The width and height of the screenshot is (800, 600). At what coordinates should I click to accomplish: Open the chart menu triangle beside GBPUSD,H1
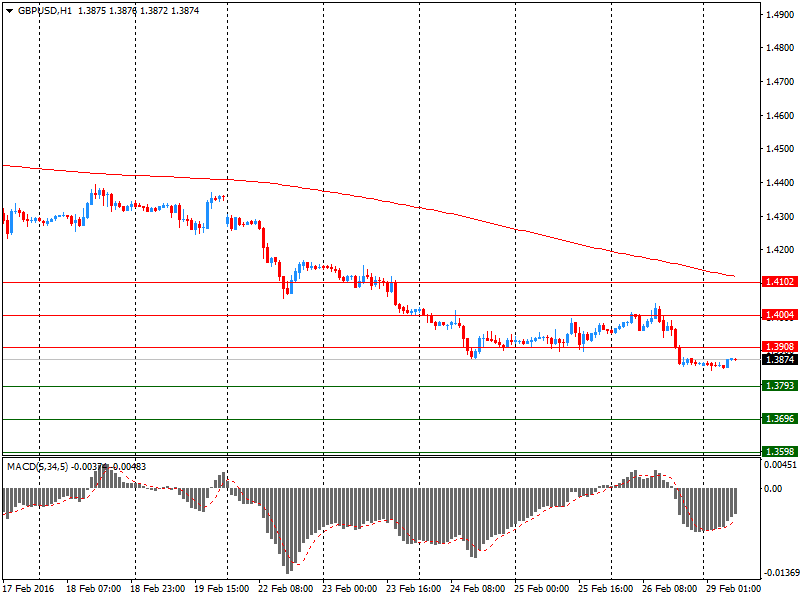(x=10, y=11)
